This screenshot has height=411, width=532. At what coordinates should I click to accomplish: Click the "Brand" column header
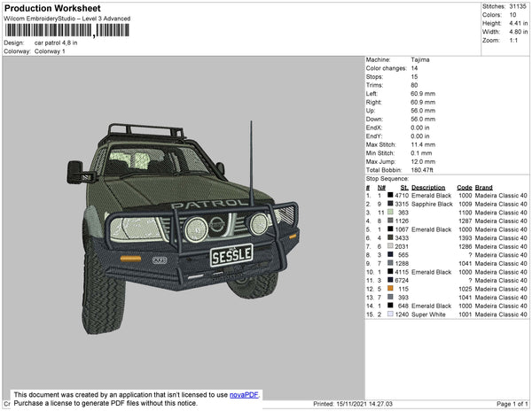pos(484,188)
